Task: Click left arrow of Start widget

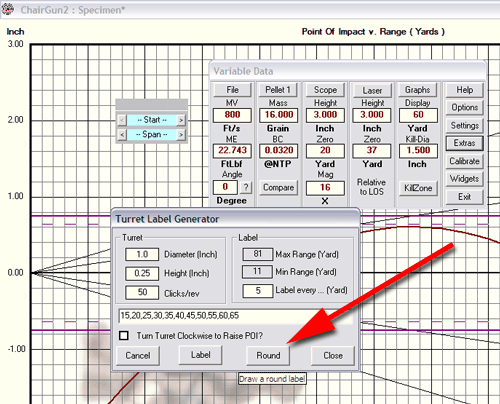Action: pyautogui.click(x=122, y=120)
